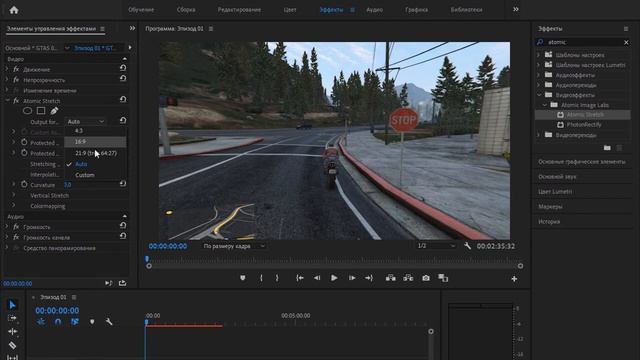Mark Out point in Program monitor

pos(277,278)
